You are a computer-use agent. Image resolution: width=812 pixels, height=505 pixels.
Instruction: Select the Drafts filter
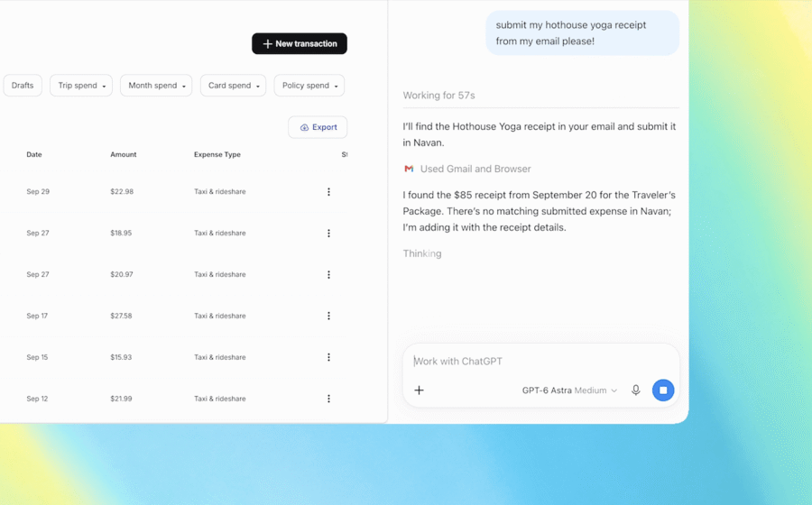(x=23, y=86)
